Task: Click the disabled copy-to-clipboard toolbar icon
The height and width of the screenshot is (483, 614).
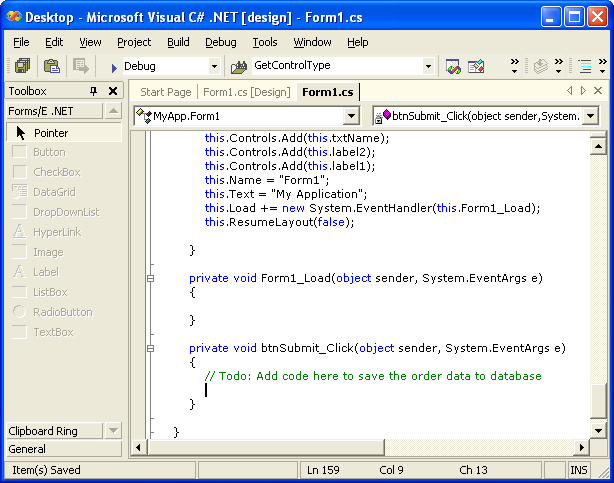Action: (x=81, y=66)
